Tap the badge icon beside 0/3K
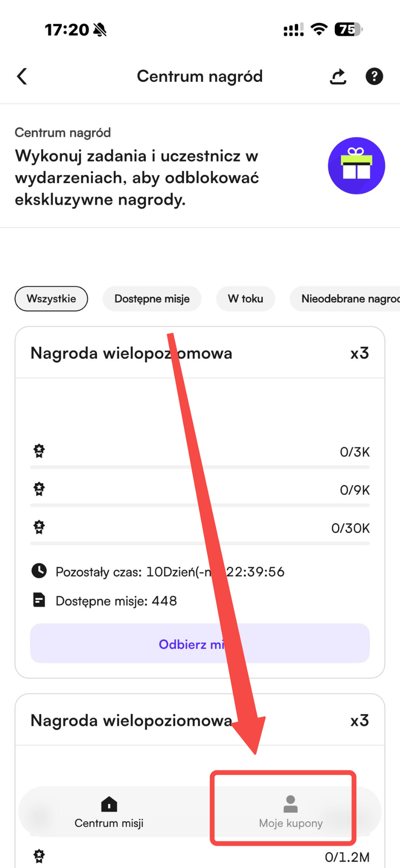400x868 pixels. coord(39,451)
